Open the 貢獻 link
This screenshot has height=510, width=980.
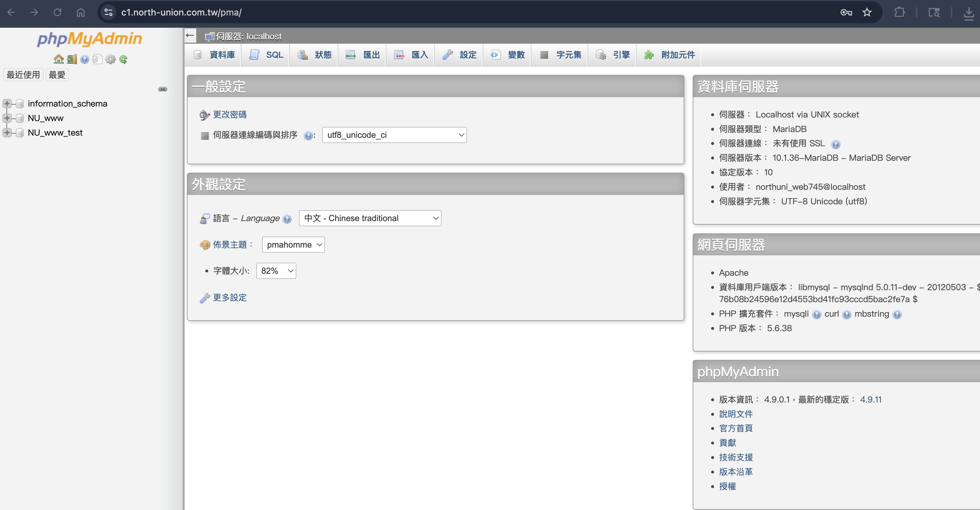[727, 443]
